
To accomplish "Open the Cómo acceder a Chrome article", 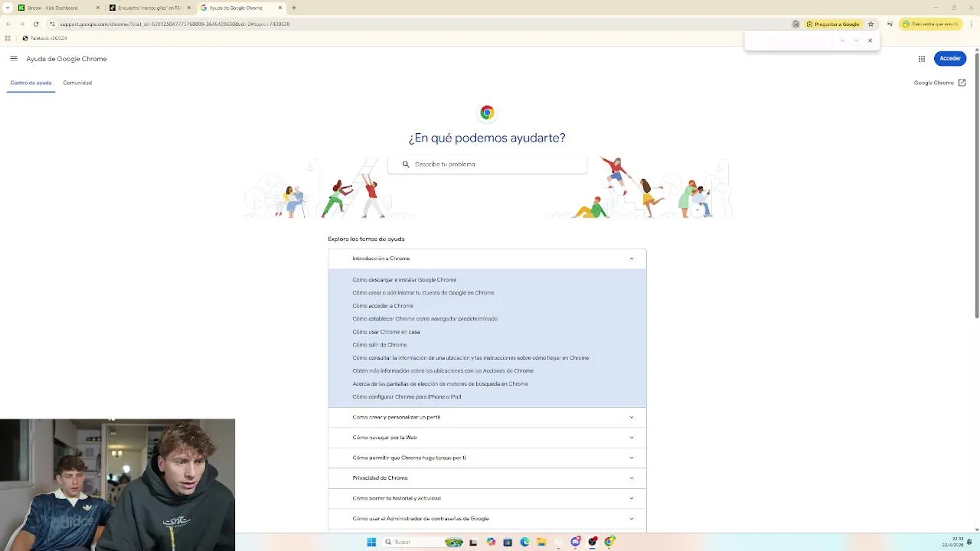I will click(x=383, y=306).
